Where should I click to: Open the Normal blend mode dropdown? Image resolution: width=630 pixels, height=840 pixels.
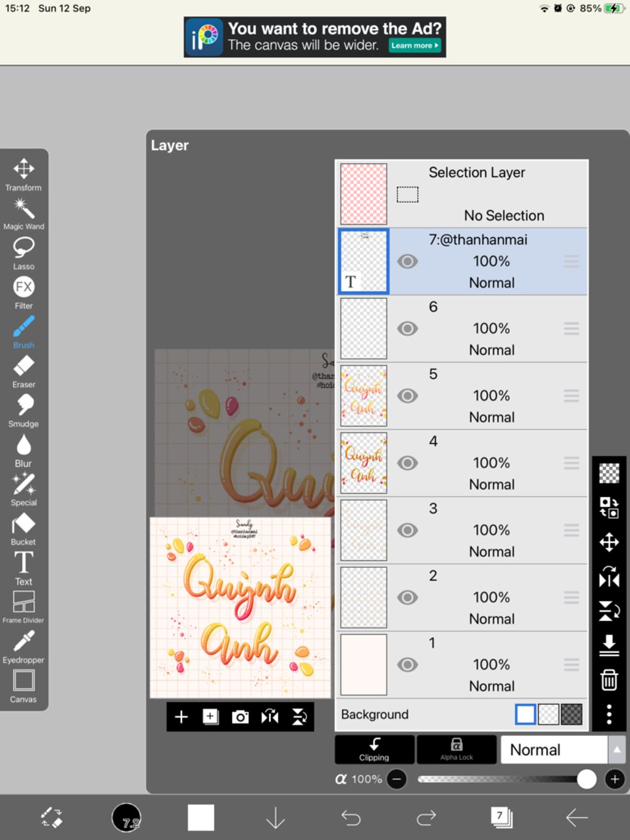[554, 750]
